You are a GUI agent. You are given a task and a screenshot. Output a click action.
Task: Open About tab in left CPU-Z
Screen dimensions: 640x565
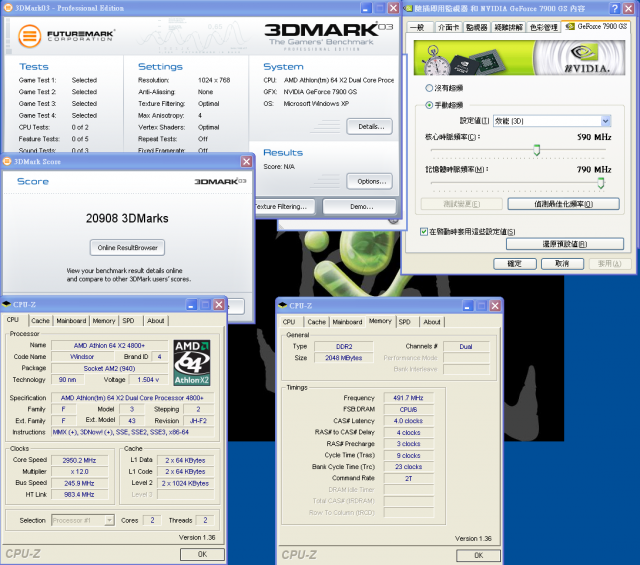click(156, 321)
